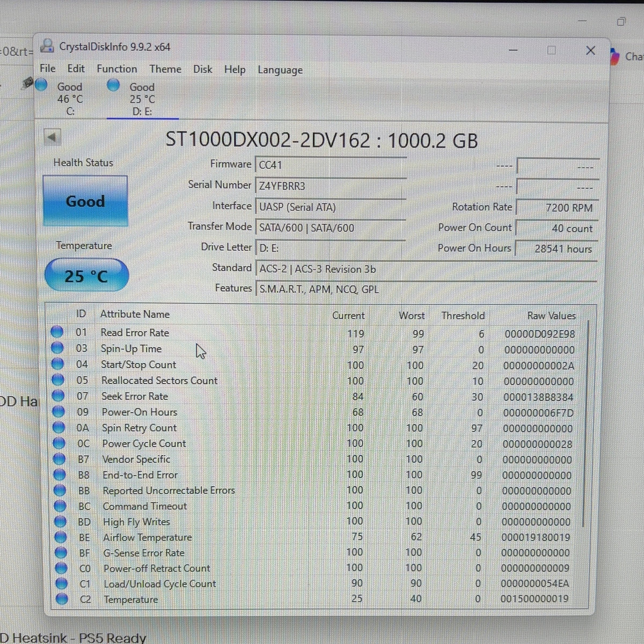Screen dimensions: 644x644
Task: Click the restore icon of the background window
Action: [x=621, y=21]
